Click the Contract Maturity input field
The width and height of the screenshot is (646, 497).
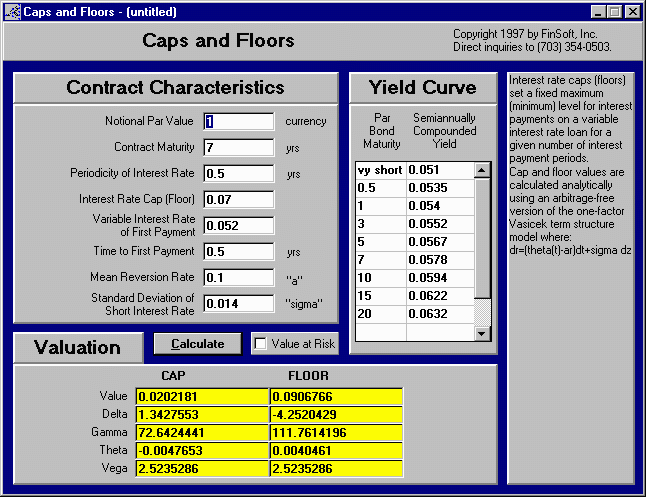tap(239, 148)
